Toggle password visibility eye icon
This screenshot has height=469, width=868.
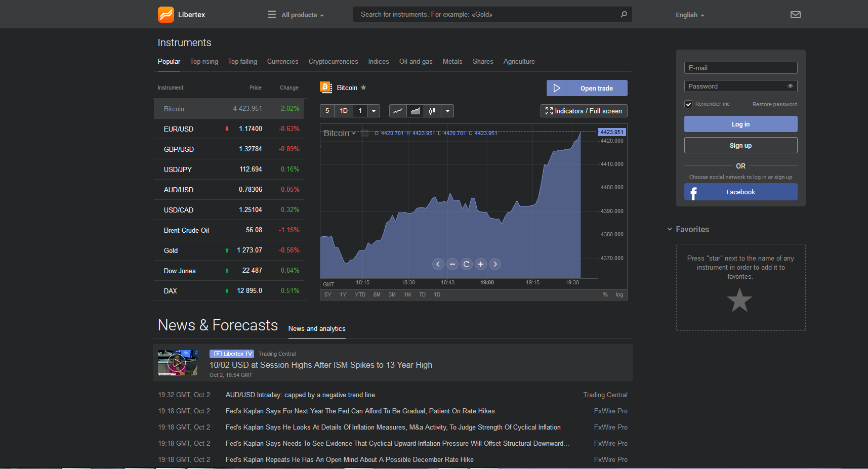pyautogui.click(x=790, y=86)
